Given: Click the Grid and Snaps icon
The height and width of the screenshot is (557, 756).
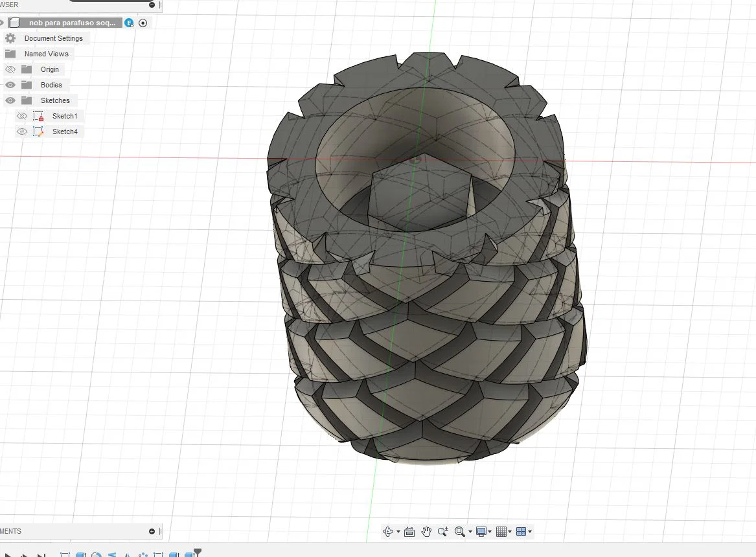Looking at the screenshot, I should tap(503, 532).
